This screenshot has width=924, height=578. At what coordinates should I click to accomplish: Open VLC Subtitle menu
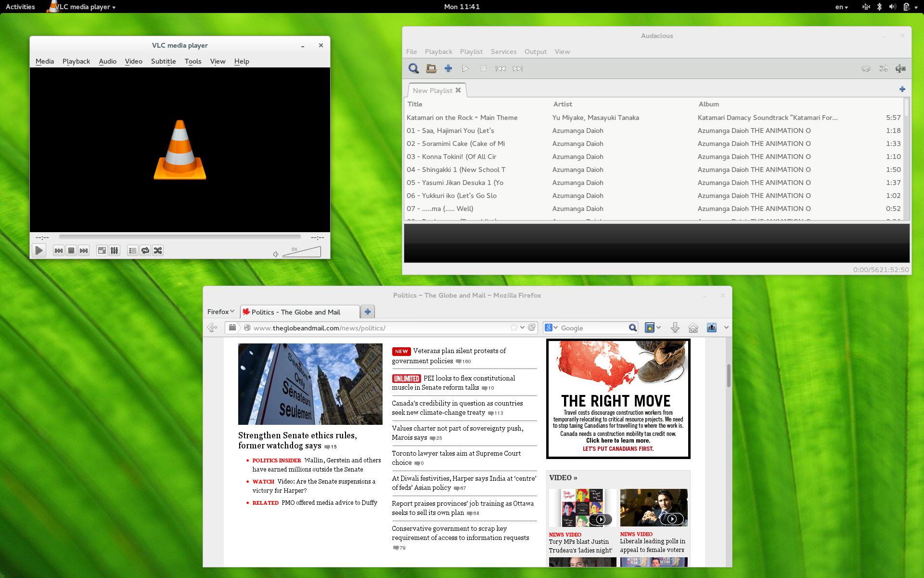(x=164, y=61)
